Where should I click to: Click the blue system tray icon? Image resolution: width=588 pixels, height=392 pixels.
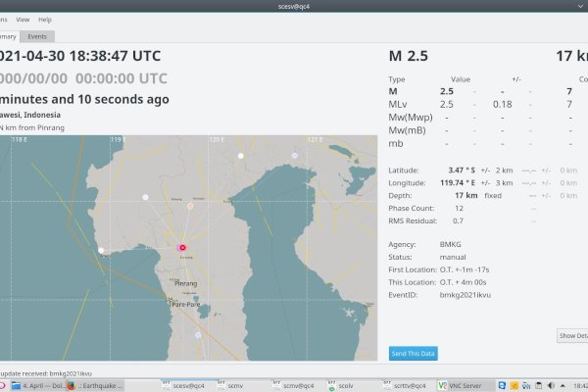click(x=502, y=385)
